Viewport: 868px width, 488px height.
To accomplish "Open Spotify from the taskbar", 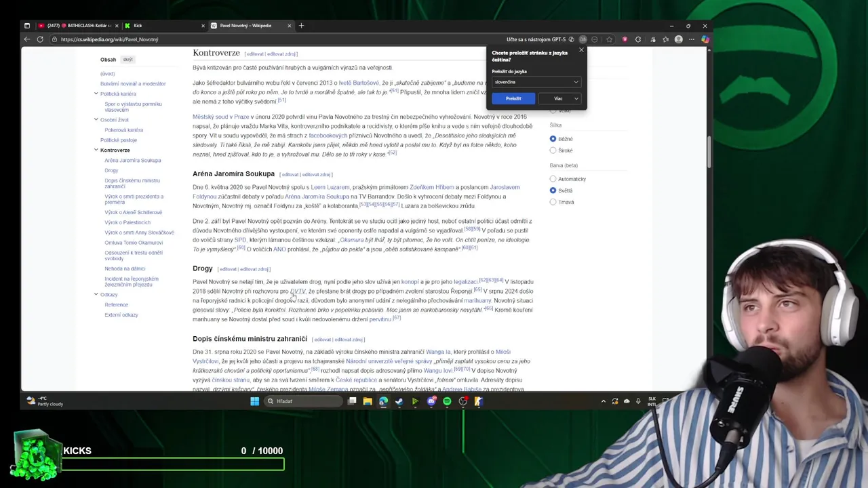I will pos(447,401).
